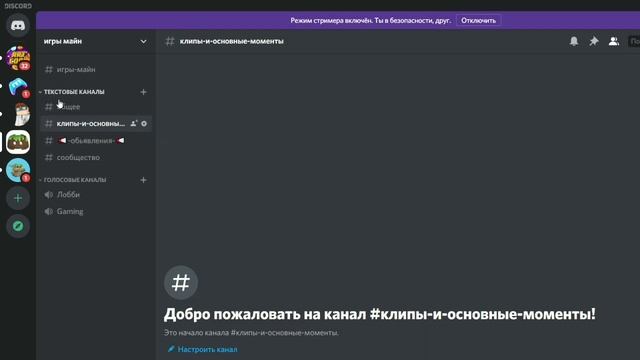This screenshot has width=640, height=360.
Task: Add channel to ТЕКСТОВЫЕ КАНАЛЫ category
Action: (143, 92)
